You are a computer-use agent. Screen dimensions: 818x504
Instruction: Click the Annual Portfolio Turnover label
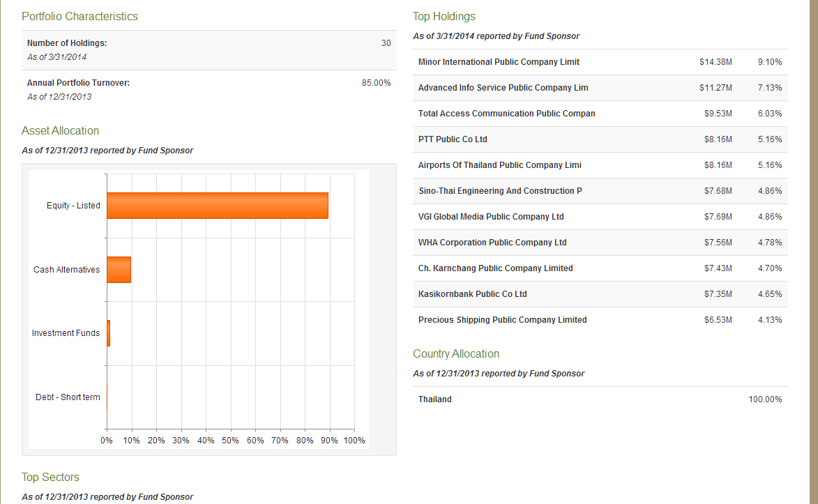[78, 83]
